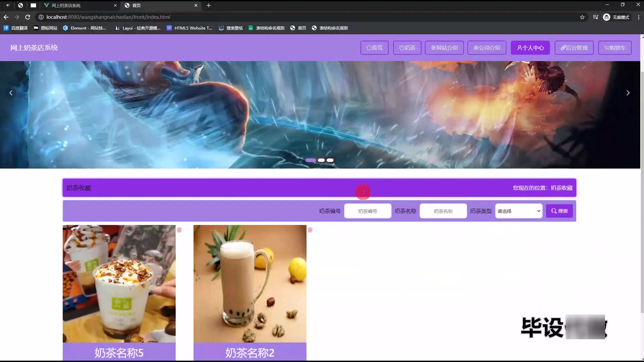Screen dimensions: 644x362
Task: Open Chrome three-dot menu
Action: pos(638,17)
